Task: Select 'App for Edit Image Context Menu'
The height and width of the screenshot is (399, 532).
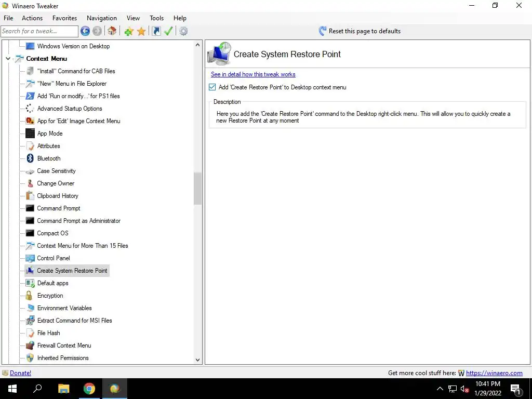Action: click(79, 121)
